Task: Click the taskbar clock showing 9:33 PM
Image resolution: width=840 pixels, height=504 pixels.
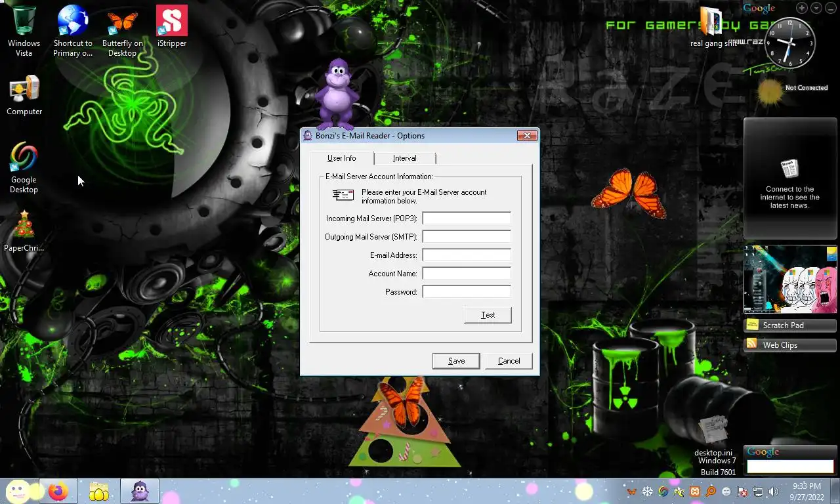Action: (x=807, y=491)
